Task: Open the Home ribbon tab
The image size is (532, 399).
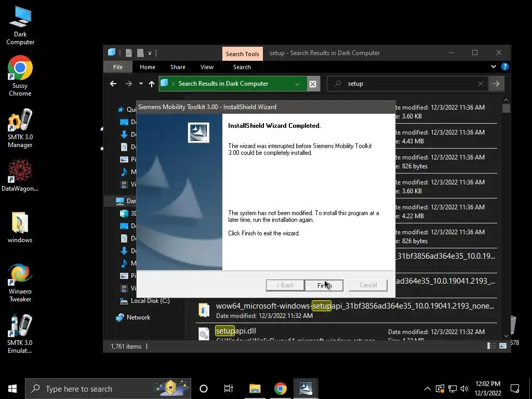Action: coord(147,67)
